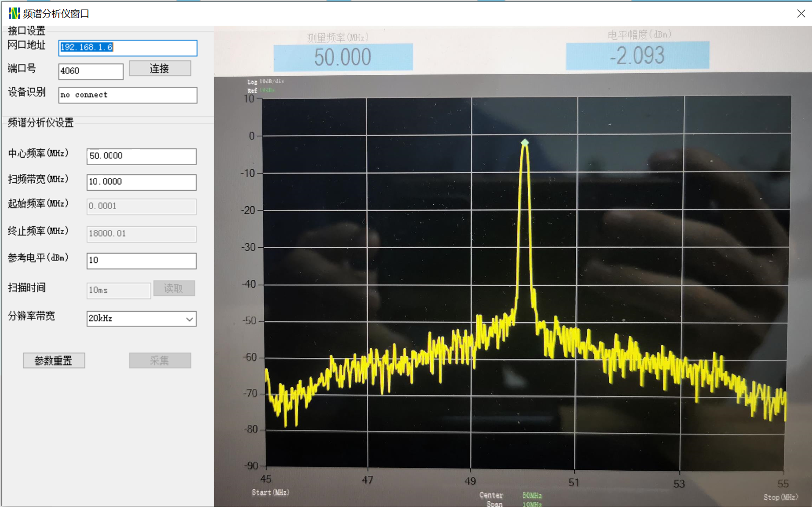Image resolution: width=812 pixels, height=507 pixels.
Task: Click the 起始频率 start frequency field
Action: pos(141,206)
